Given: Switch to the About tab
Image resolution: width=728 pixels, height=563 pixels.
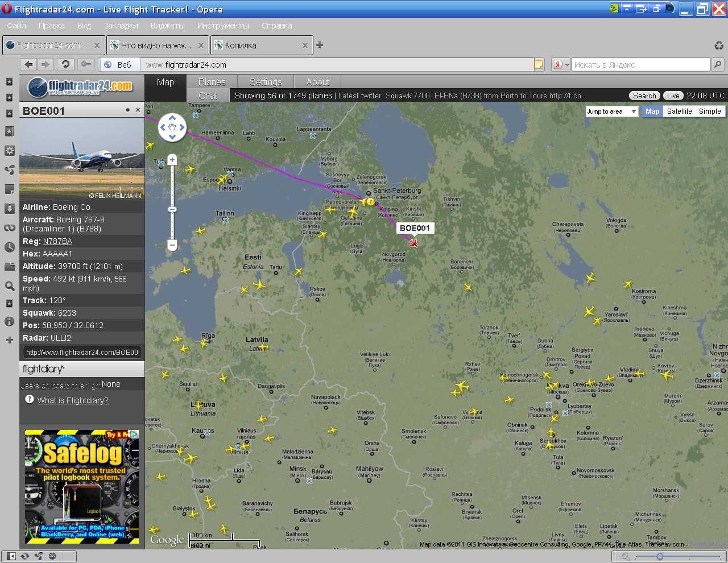Looking at the screenshot, I should 318,82.
